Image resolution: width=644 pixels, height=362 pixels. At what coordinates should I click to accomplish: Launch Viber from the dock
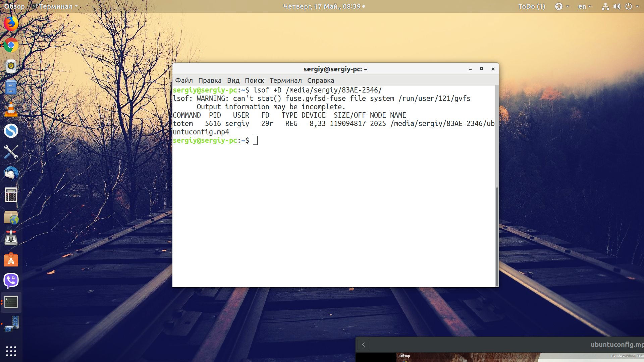pyautogui.click(x=11, y=281)
